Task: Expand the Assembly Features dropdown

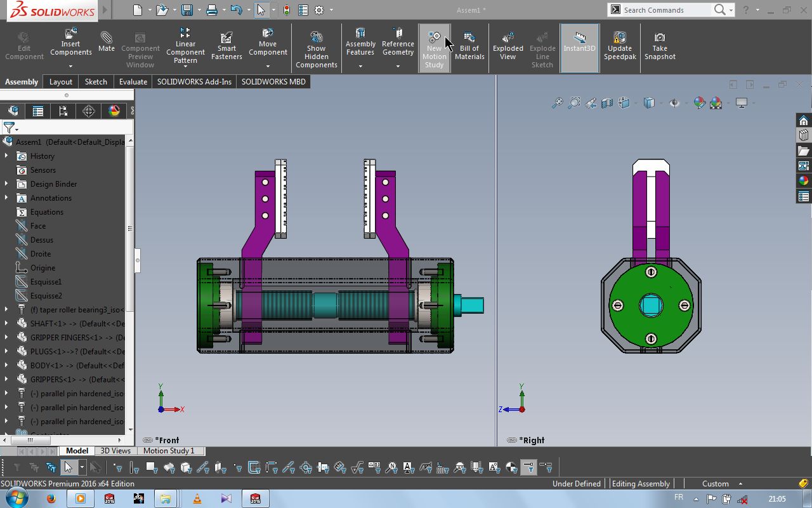Action: coord(360,66)
